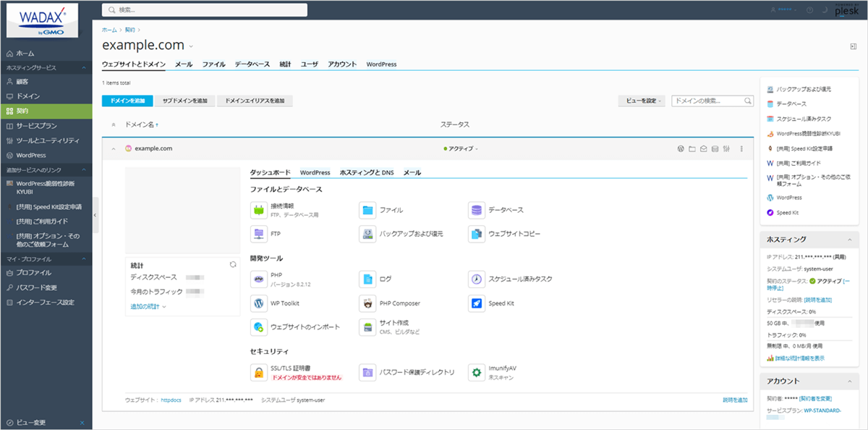Click the ドメインの検索 search field
The height and width of the screenshot is (430, 868).
tap(707, 101)
